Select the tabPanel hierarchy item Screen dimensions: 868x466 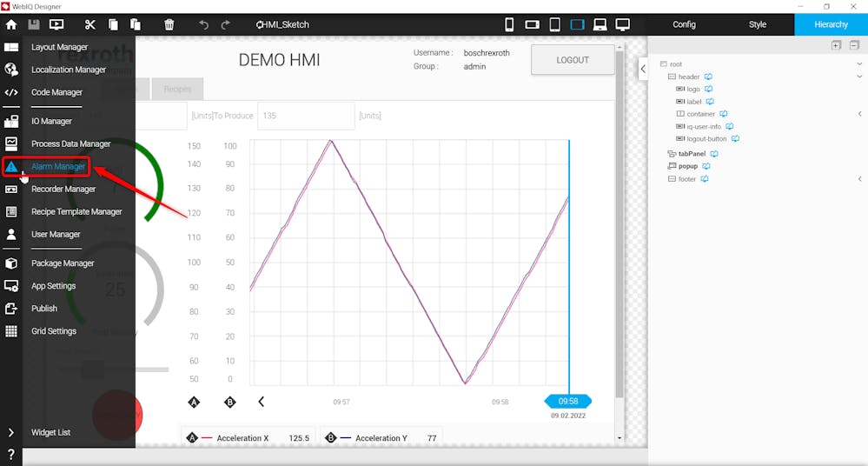click(x=692, y=154)
